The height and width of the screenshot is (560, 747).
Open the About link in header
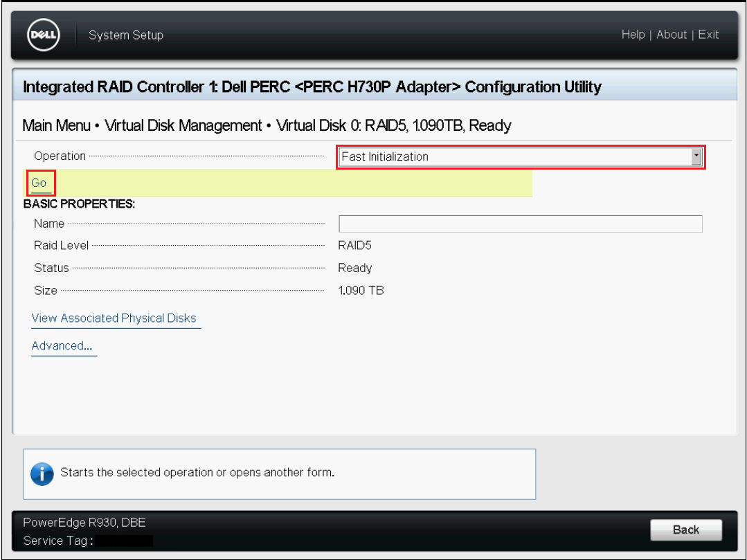coord(672,35)
